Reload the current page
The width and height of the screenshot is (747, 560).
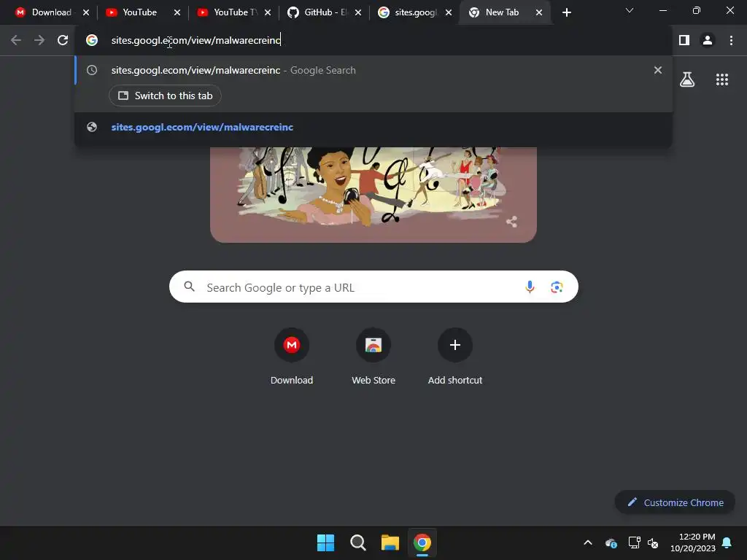(63, 40)
